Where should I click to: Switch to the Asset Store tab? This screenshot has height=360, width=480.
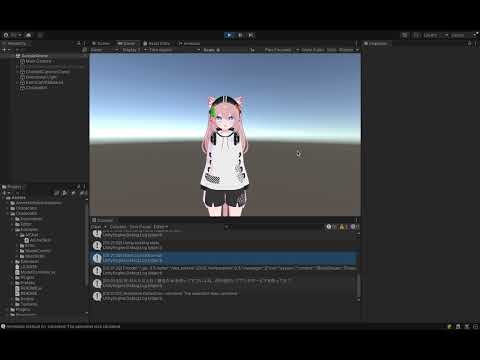point(157,44)
